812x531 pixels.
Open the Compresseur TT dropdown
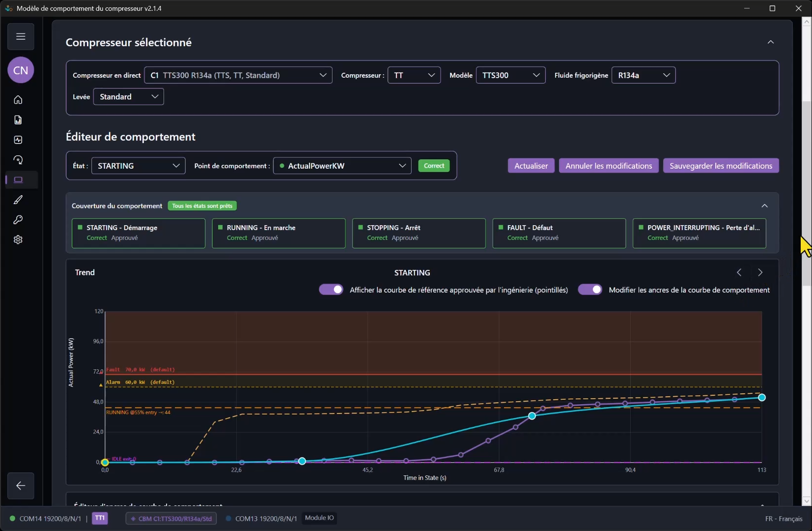pos(414,75)
